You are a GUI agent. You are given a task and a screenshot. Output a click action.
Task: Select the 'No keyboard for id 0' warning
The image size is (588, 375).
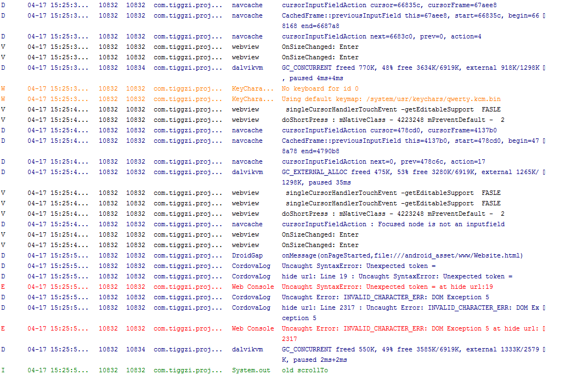coord(320,89)
